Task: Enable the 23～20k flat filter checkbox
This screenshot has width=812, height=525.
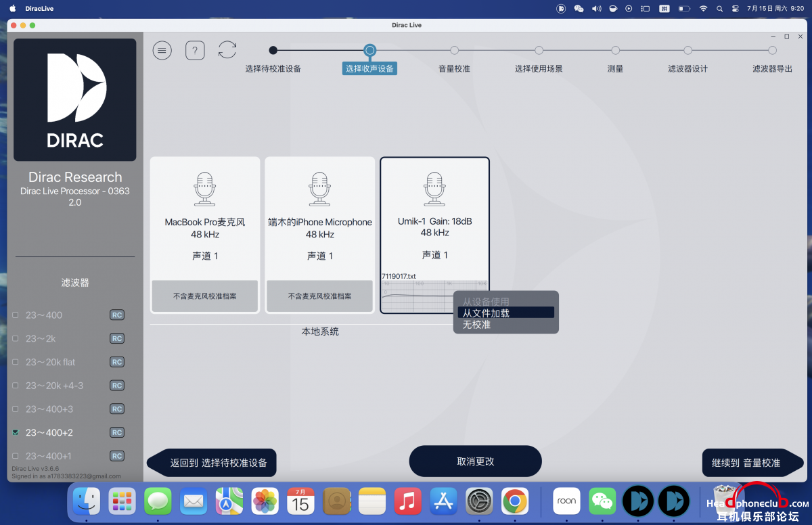Action: [16, 363]
